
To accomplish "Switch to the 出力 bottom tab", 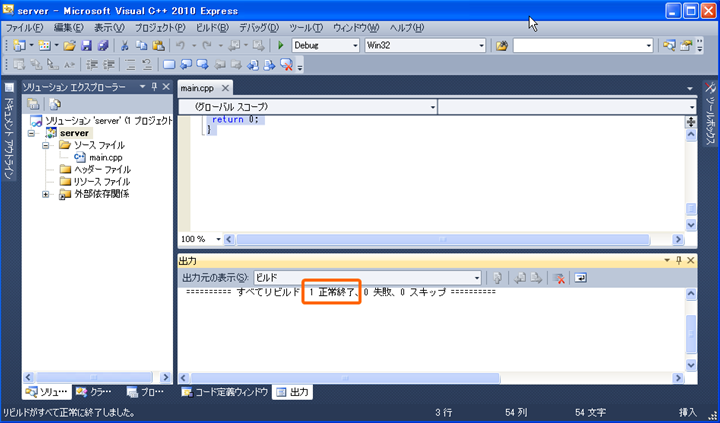I will pyautogui.click(x=292, y=392).
